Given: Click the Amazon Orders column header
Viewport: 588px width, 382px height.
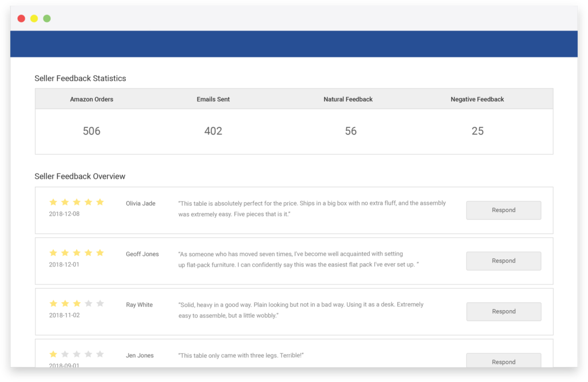Looking at the screenshot, I should (91, 99).
